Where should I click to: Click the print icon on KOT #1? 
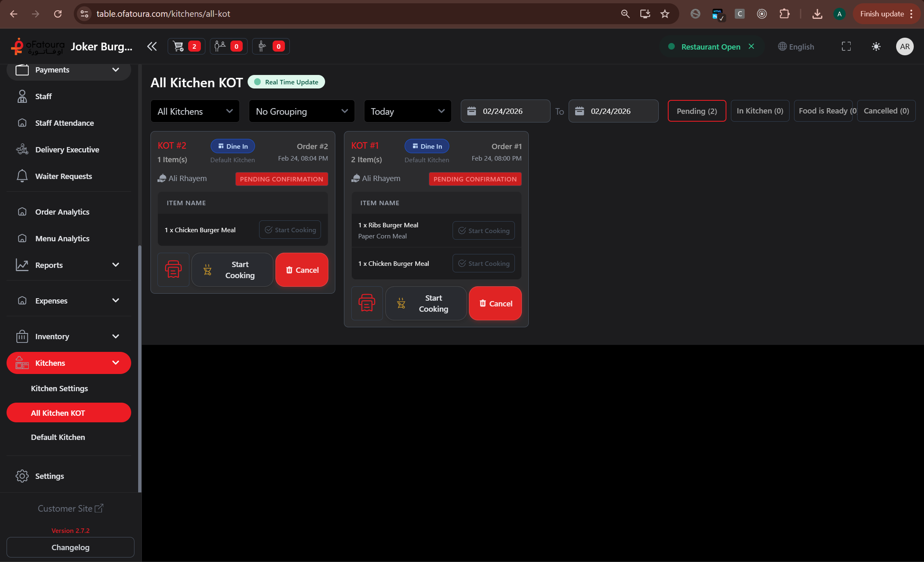(x=367, y=303)
